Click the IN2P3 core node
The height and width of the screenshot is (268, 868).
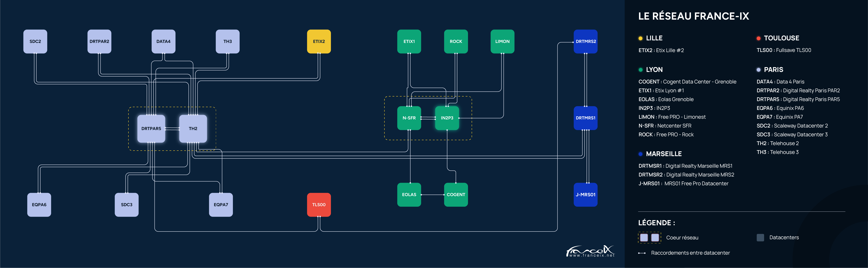(x=447, y=118)
